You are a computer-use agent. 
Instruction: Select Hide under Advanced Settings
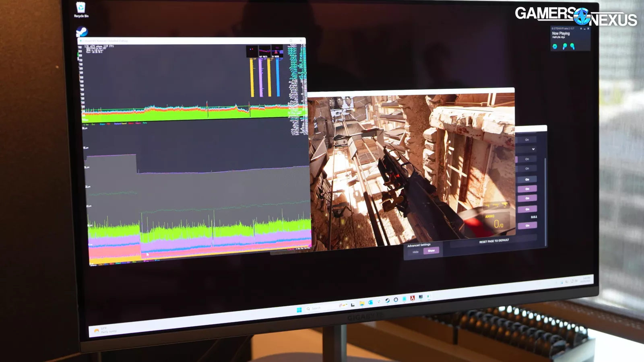click(x=416, y=252)
